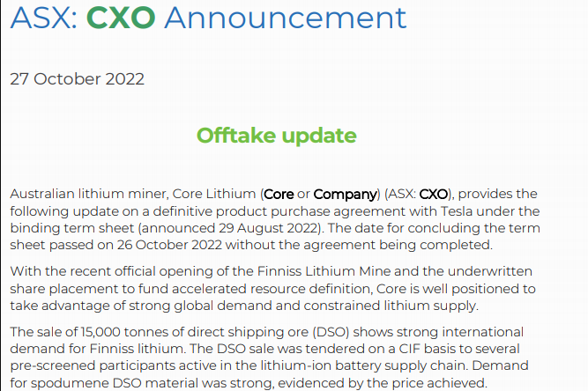Click the bold word Company in parentheses
Viewport: 588px width, 391px height.
tap(345, 194)
